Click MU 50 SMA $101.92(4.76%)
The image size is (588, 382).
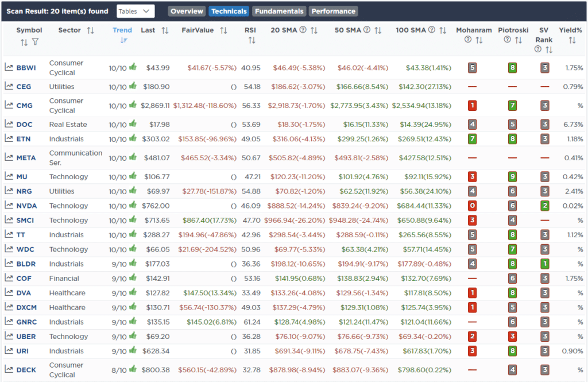(x=363, y=176)
